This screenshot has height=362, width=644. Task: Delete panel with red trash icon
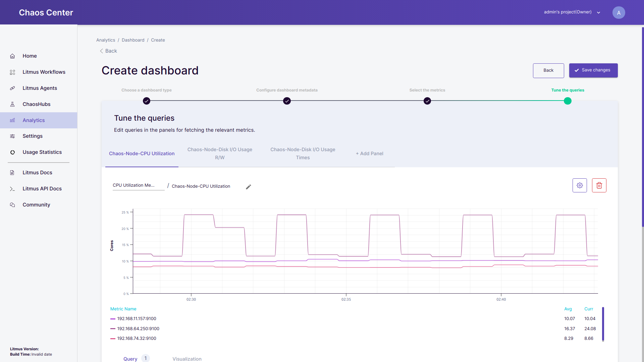tap(599, 185)
